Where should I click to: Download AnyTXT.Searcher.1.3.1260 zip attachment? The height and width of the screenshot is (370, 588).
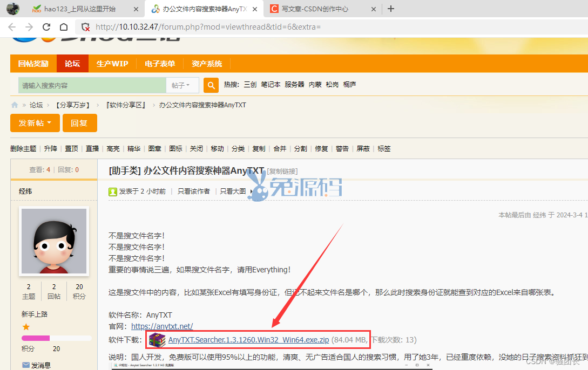[x=248, y=340]
